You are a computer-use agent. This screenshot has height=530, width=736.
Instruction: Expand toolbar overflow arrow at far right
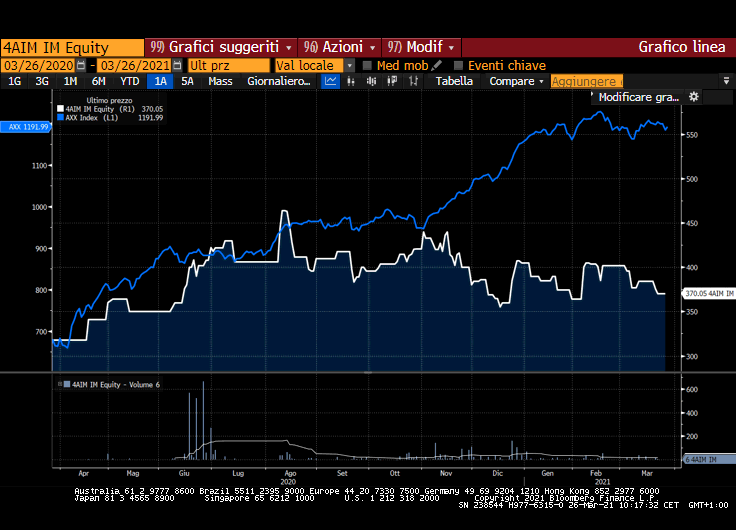coord(726,81)
